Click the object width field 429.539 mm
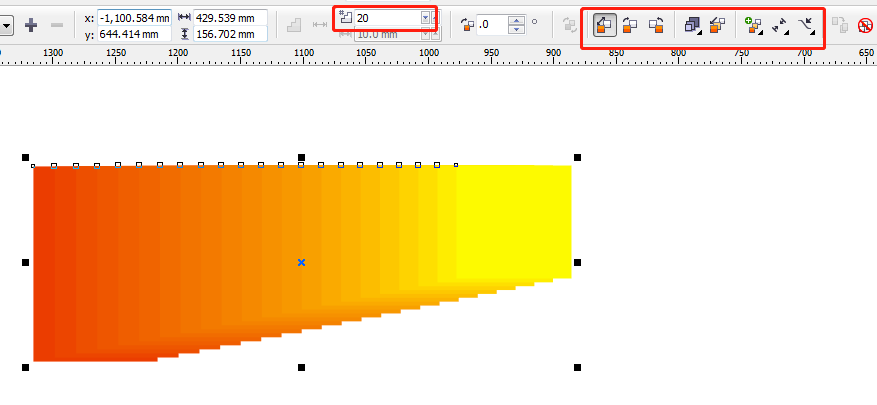 231,18
